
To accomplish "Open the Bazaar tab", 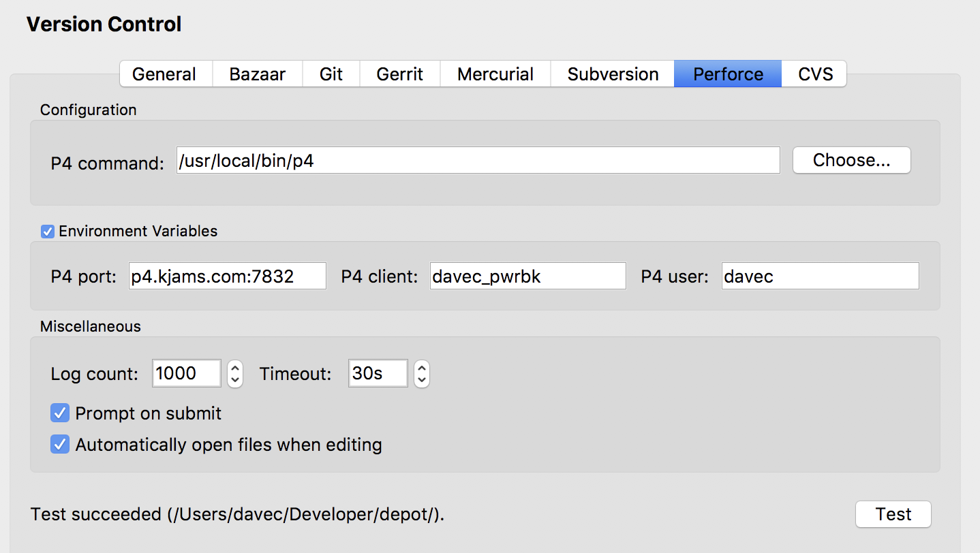I will pyautogui.click(x=257, y=74).
